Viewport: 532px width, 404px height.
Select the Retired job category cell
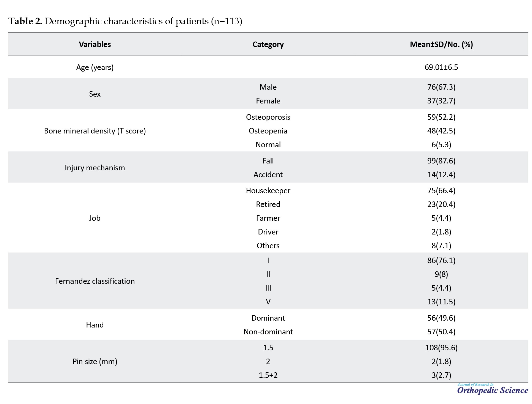click(x=268, y=204)
